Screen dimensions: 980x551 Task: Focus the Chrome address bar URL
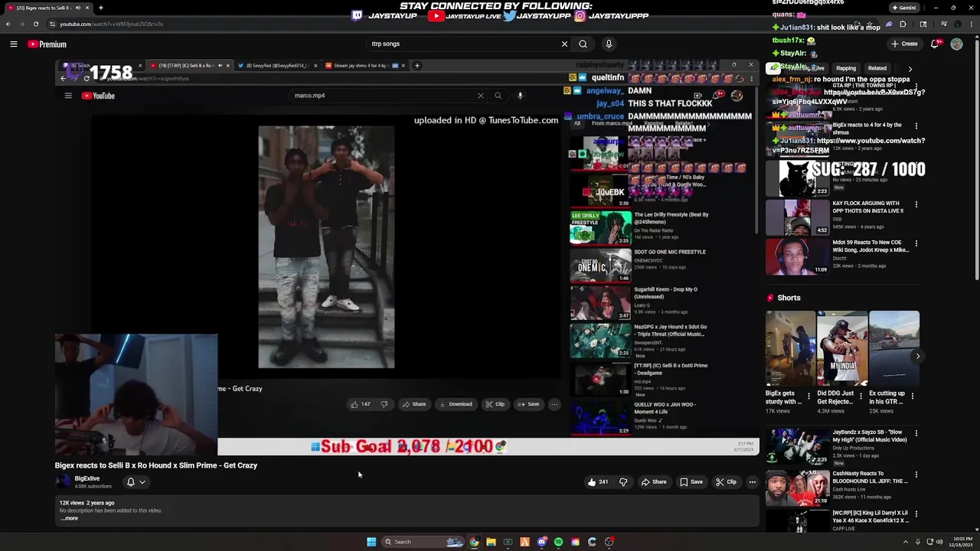coord(111,24)
